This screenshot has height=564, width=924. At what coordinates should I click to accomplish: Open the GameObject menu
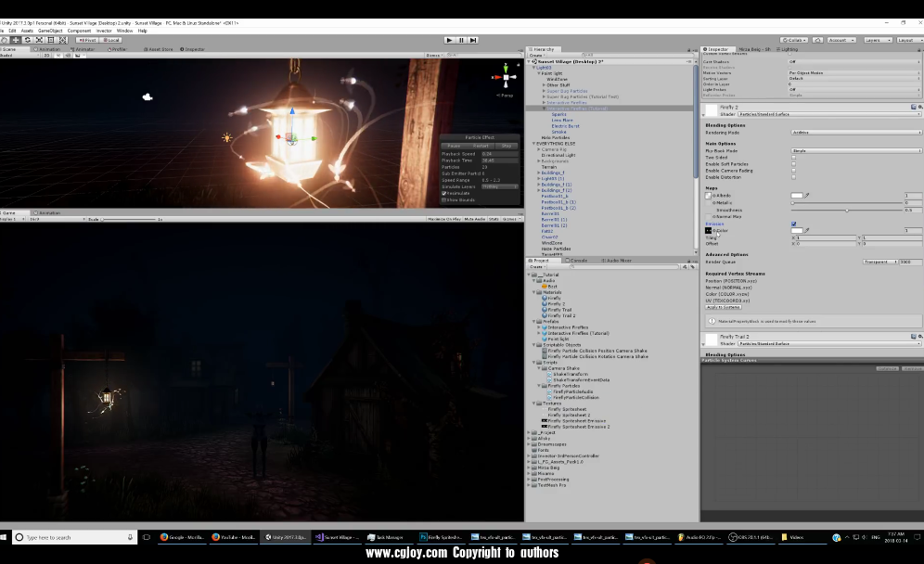point(50,31)
